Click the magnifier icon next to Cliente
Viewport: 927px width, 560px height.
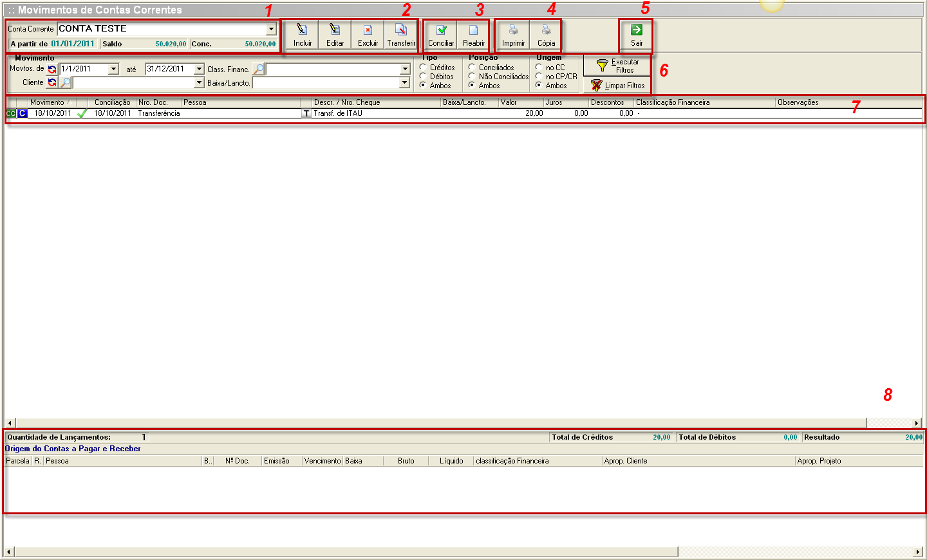pyautogui.click(x=65, y=82)
